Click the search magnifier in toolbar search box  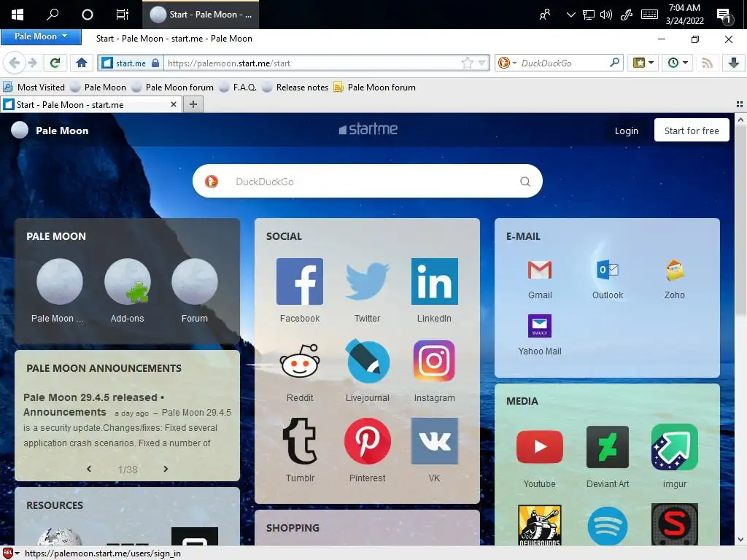(x=614, y=63)
